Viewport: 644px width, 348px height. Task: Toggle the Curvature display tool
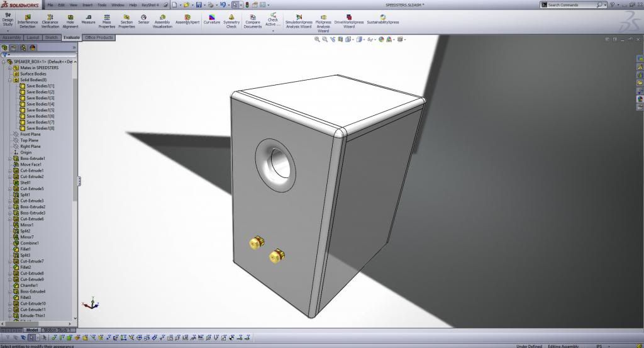coord(212,20)
